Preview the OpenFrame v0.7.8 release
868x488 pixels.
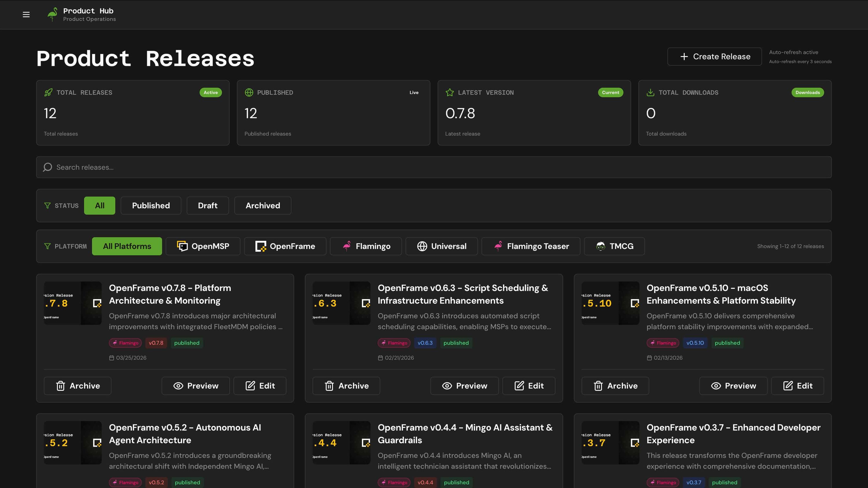tap(196, 386)
